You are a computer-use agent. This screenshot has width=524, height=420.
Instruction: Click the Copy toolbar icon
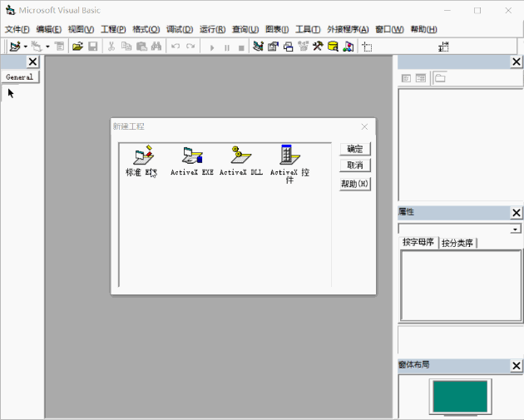coord(126,47)
